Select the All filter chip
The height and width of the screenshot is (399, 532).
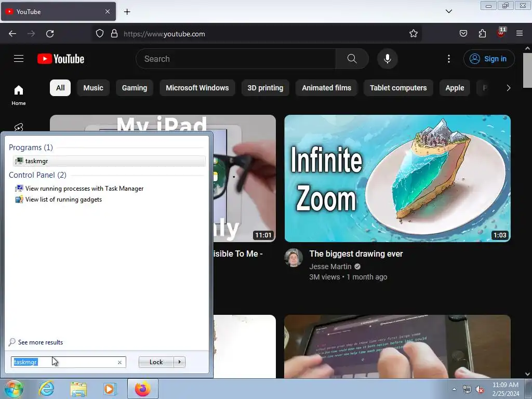click(x=60, y=88)
